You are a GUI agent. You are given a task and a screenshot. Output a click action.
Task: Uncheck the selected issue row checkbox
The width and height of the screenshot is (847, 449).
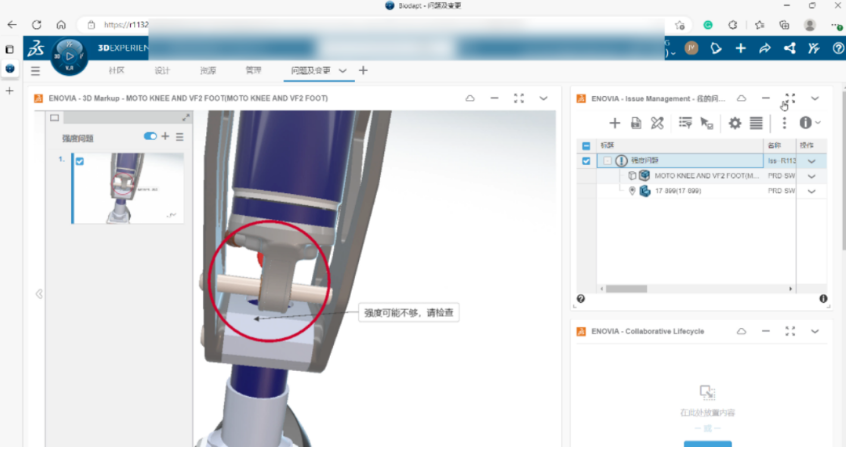point(586,161)
